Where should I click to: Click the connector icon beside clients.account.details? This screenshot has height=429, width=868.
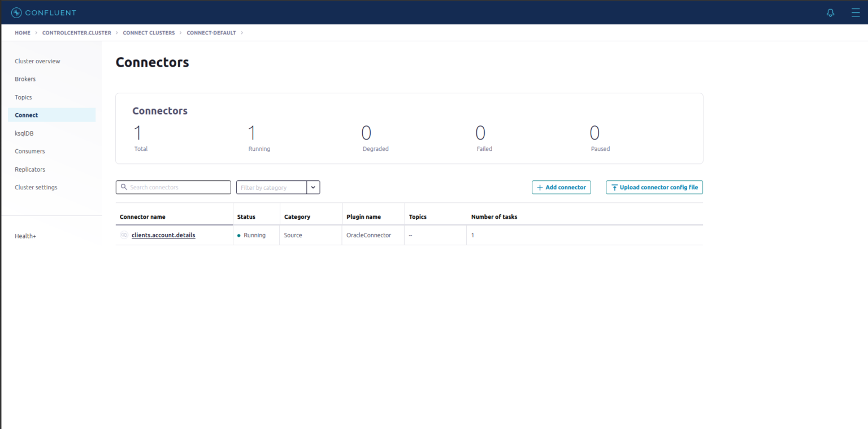tap(124, 235)
